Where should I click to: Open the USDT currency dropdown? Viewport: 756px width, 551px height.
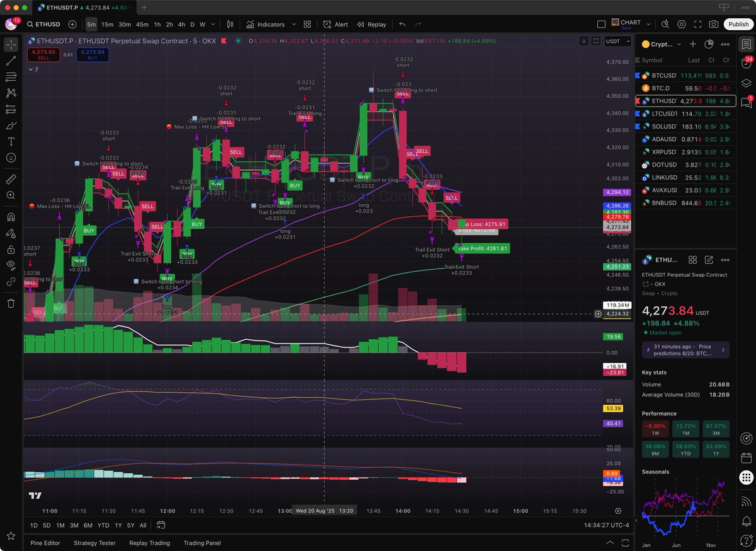point(617,41)
